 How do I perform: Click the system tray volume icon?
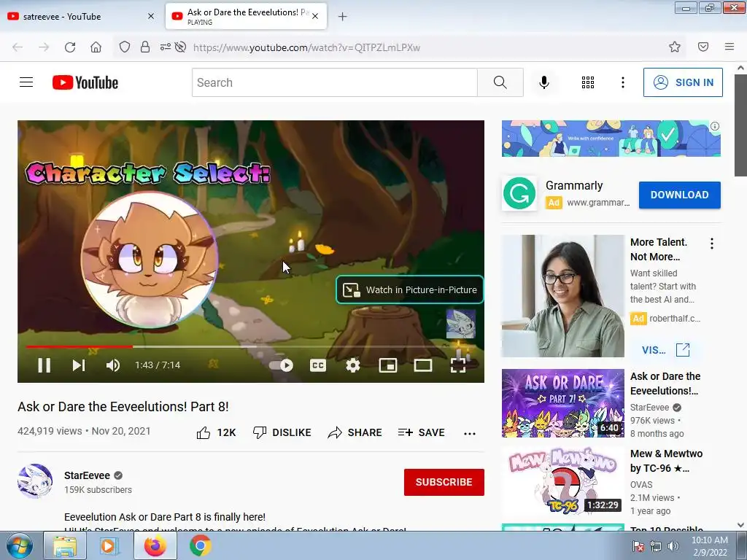[673, 546]
